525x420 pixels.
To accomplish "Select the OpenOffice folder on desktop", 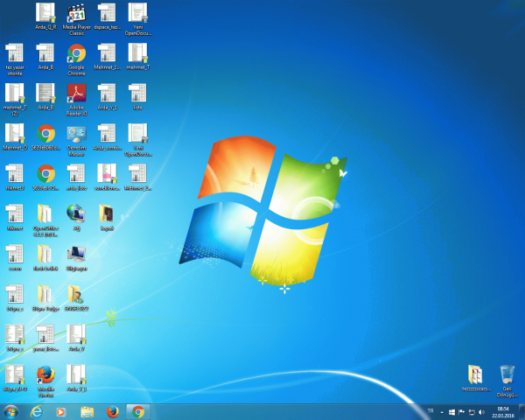I will coord(45,214).
